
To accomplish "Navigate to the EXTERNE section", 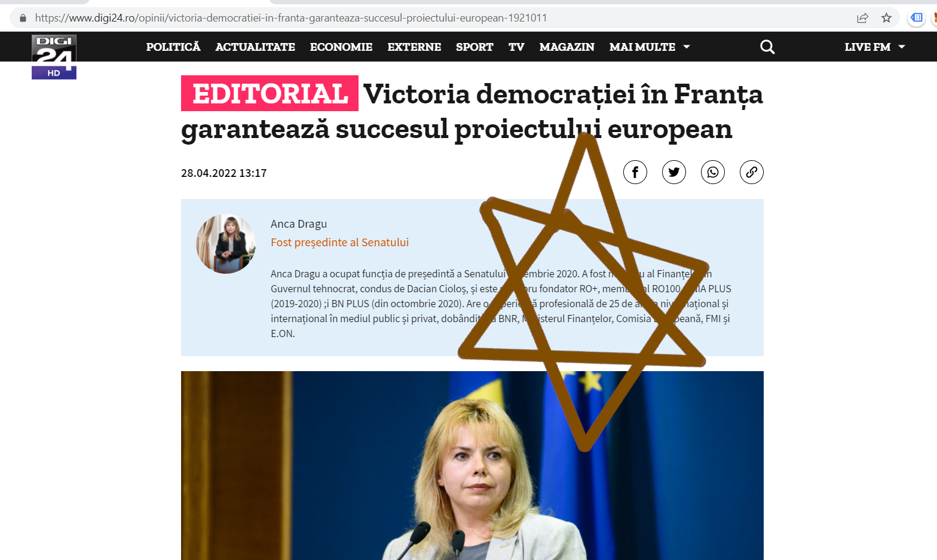I will pos(414,47).
